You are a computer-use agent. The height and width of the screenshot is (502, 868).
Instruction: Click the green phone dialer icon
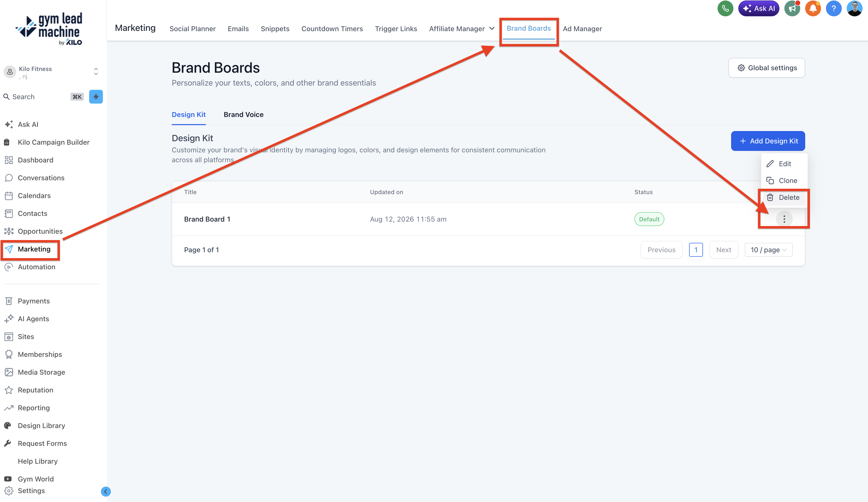coord(725,8)
